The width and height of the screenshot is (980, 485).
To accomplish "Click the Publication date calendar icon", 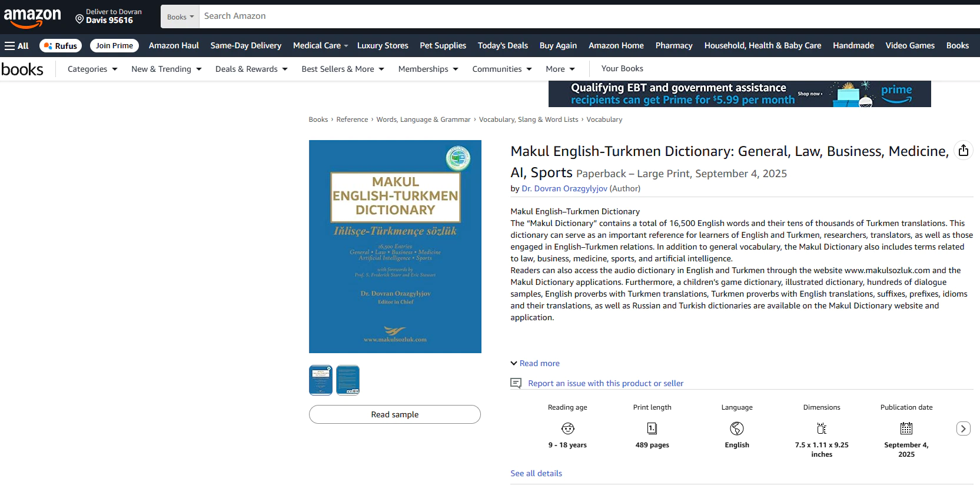I will point(906,428).
